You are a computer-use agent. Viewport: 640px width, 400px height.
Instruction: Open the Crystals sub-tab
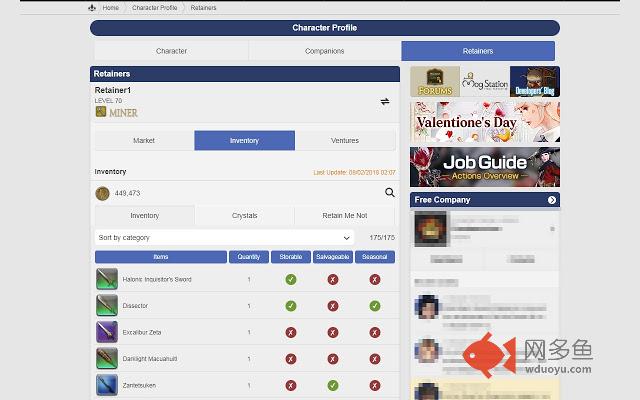click(x=244, y=216)
